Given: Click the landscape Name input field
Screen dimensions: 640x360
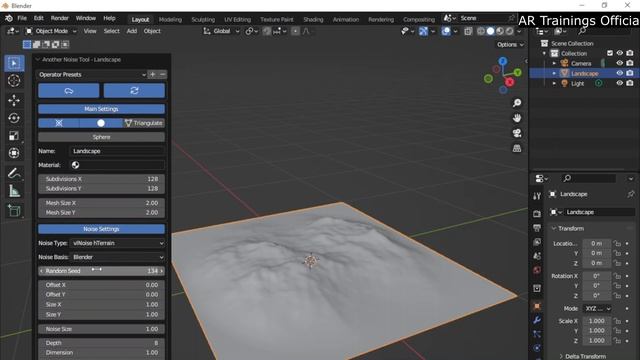Looking at the screenshot, I should [117, 151].
